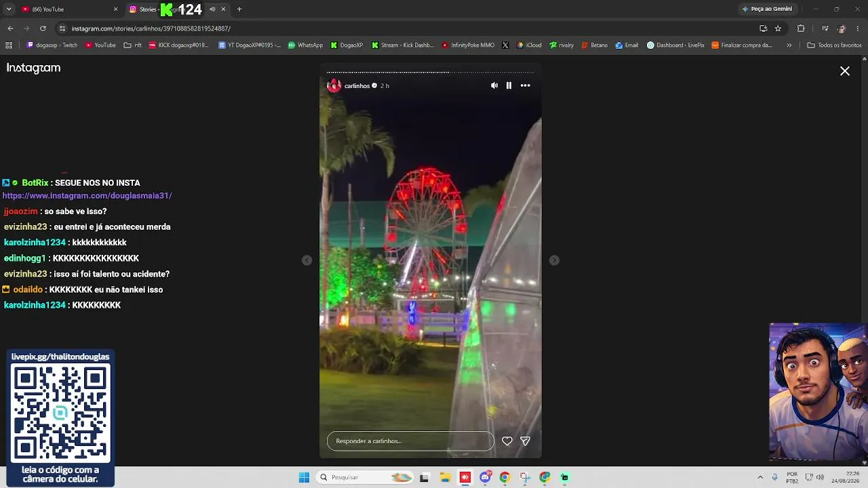Go to the next story arrow
The width and height of the screenshot is (868, 488).
tap(554, 260)
